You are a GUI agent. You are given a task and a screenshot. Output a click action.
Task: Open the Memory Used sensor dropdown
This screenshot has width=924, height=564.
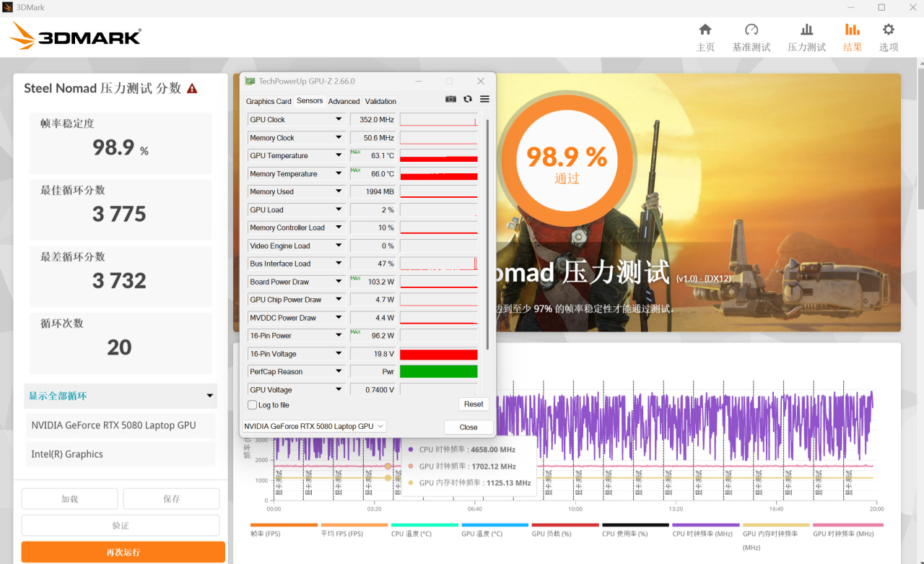(339, 192)
